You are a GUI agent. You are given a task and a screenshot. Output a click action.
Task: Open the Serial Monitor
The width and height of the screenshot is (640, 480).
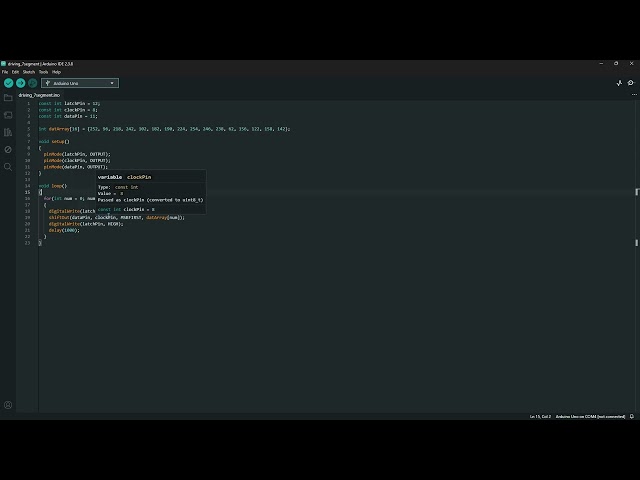(x=632, y=83)
